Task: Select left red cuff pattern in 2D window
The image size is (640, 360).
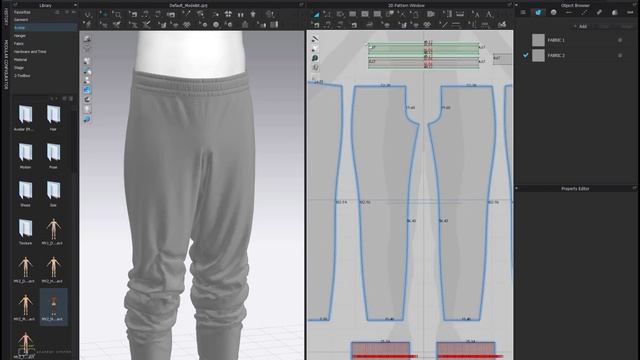Action: (381, 350)
